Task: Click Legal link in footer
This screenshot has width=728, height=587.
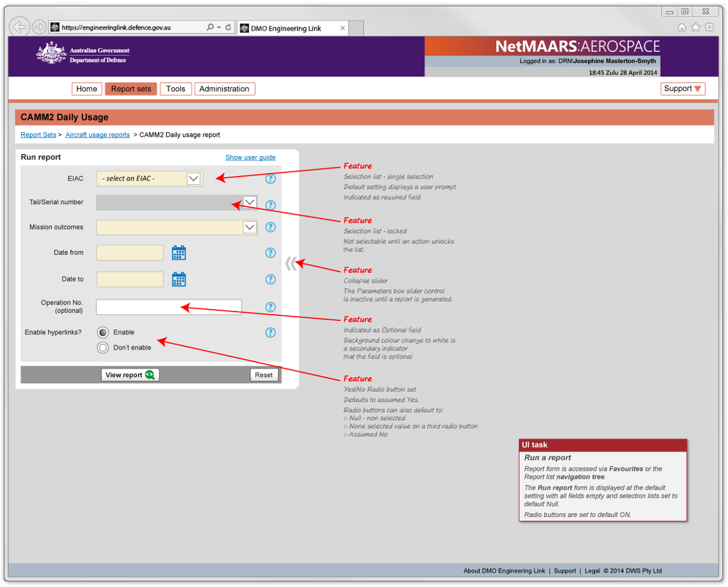Action: pyautogui.click(x=592, y=571)
